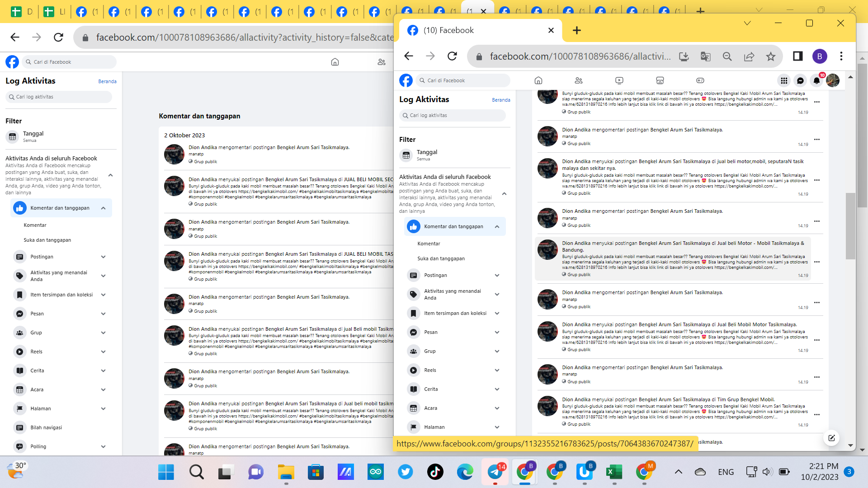Open TikTok from the taskbar

point(435,472)
